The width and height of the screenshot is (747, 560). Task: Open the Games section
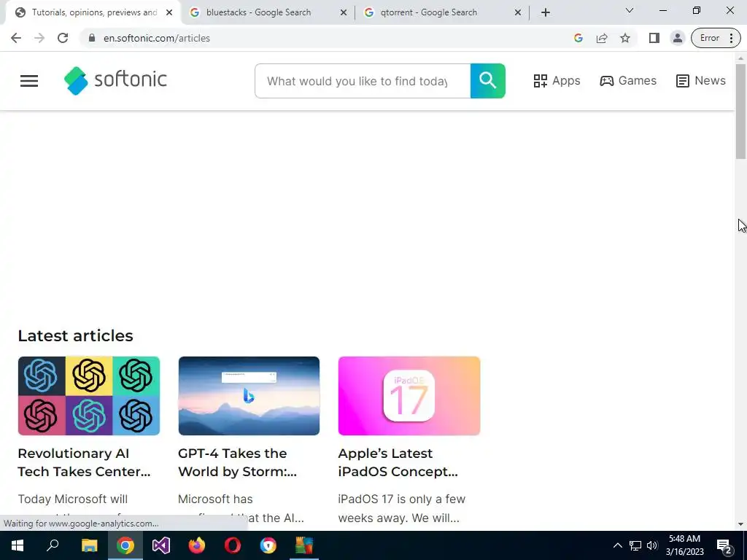(628, 80)
